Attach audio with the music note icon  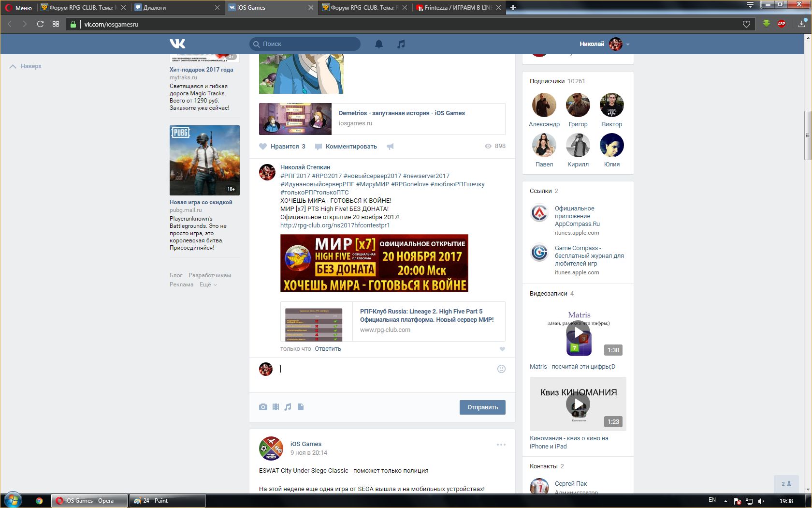tap(288, 407)
